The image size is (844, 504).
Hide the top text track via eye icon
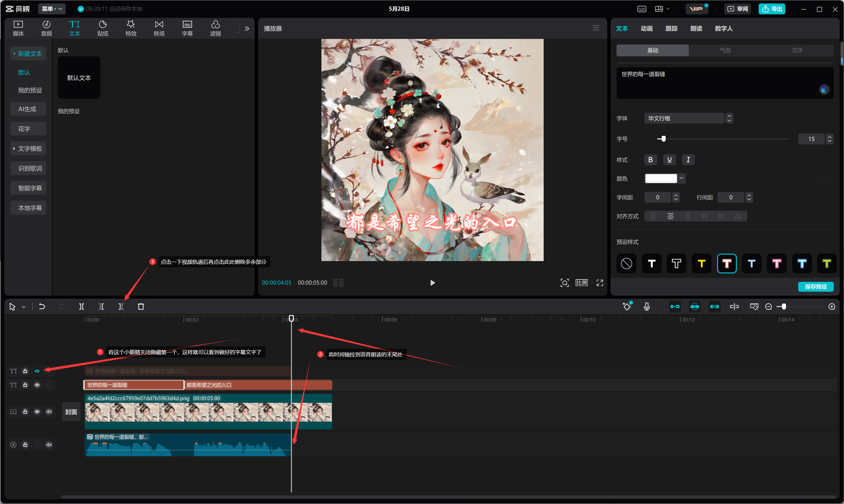click(37, 371)
